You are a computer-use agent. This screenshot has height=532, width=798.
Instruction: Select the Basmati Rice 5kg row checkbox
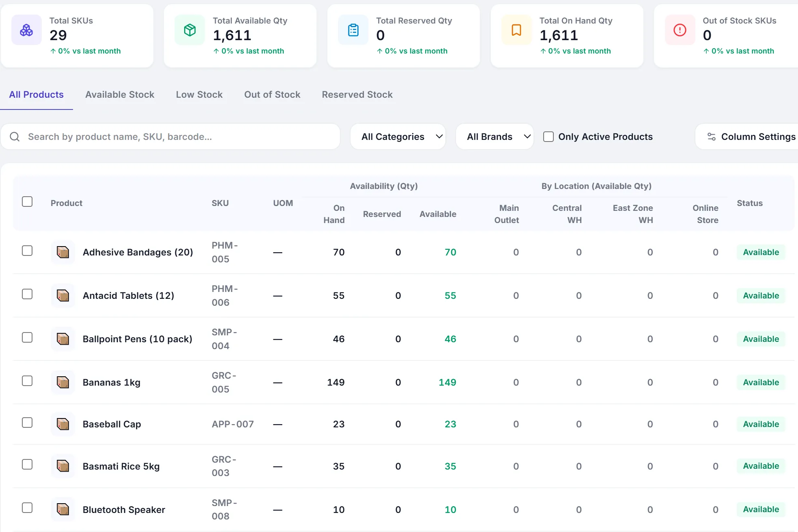click(27, 464)
